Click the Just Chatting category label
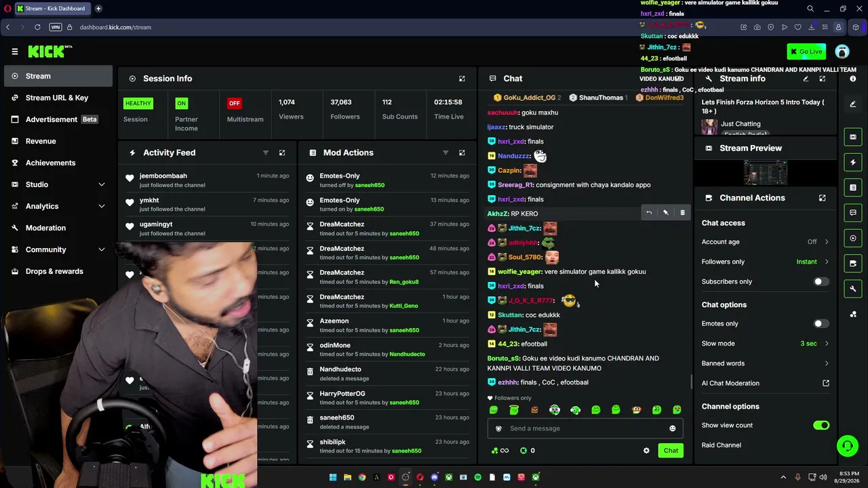868x488 pixels. pyautogui.click(x=741, y=124)
